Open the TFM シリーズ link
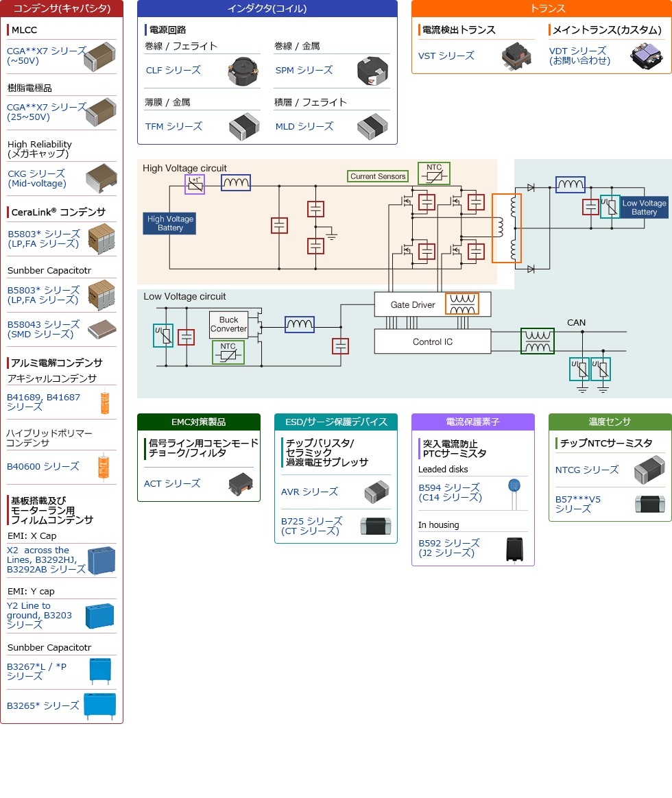 click(x=173, y=126)
